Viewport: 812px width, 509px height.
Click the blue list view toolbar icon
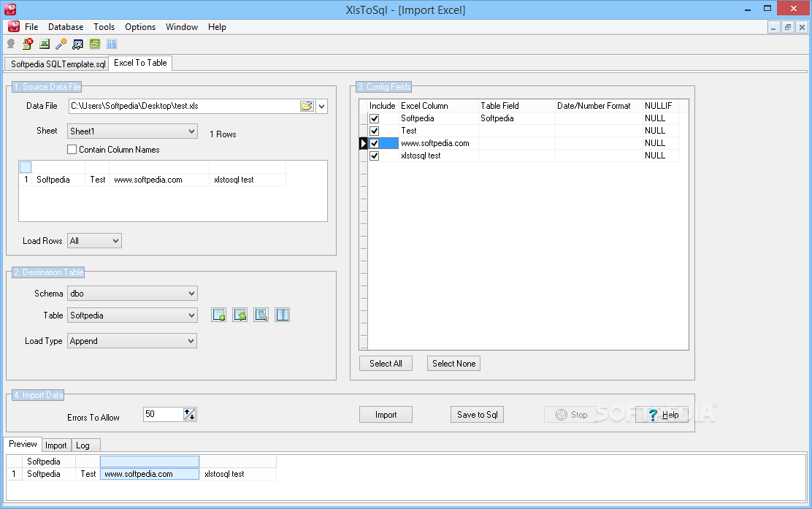[x=111, y=44]
